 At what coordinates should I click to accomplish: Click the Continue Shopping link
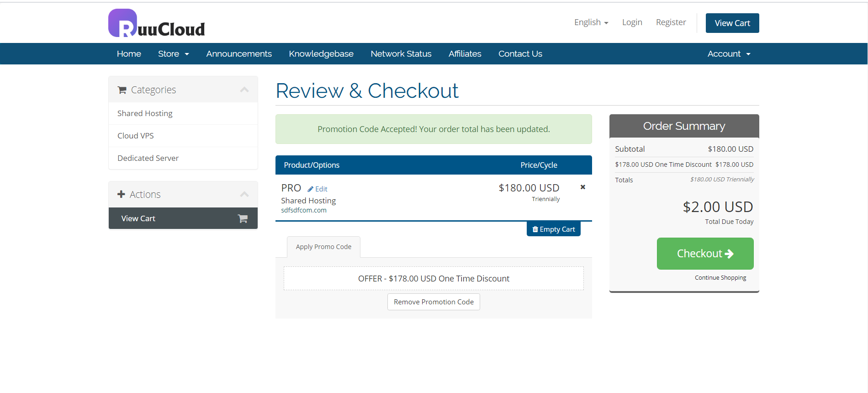pyautogui.click(x=720, y=278)
